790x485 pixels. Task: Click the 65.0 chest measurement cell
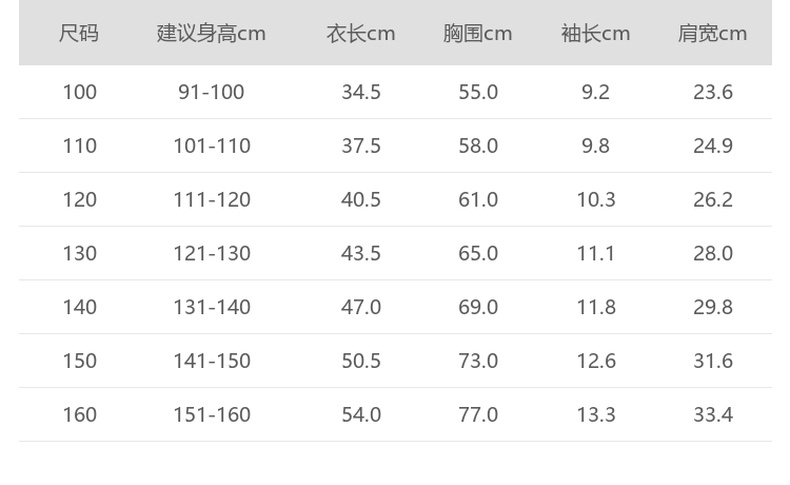tap(478, 253)
